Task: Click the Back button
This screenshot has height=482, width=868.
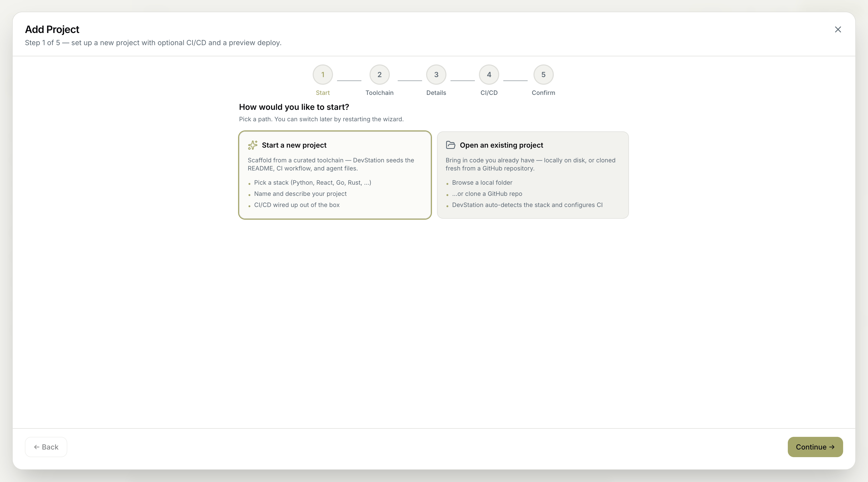Action: tap(46, 447)
